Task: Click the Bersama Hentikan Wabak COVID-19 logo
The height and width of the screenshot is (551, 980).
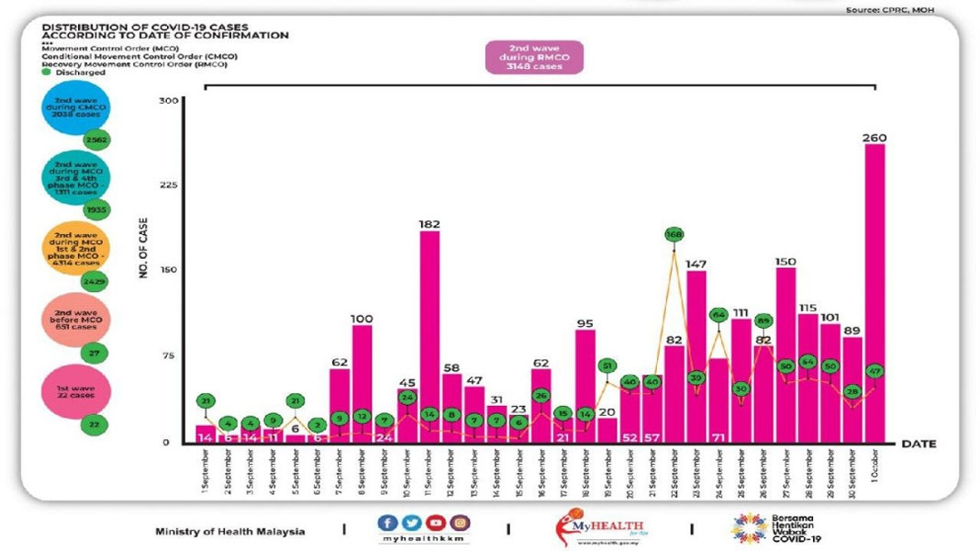Action: click(x=776, y=528)
